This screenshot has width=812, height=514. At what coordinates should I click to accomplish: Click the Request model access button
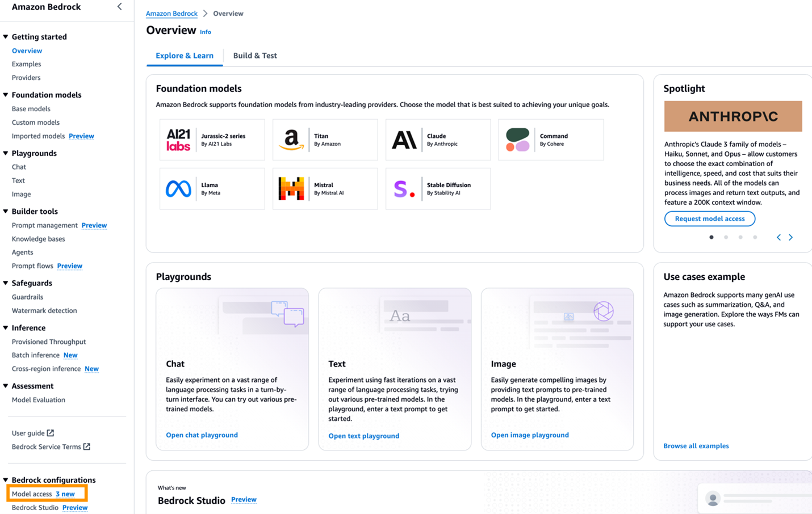(x=710, y=218)
